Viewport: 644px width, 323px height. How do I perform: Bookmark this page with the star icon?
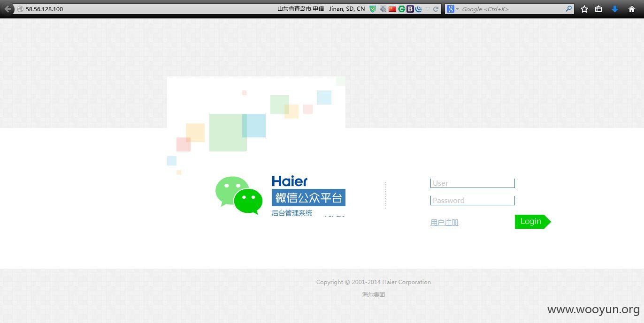[584, 9]
